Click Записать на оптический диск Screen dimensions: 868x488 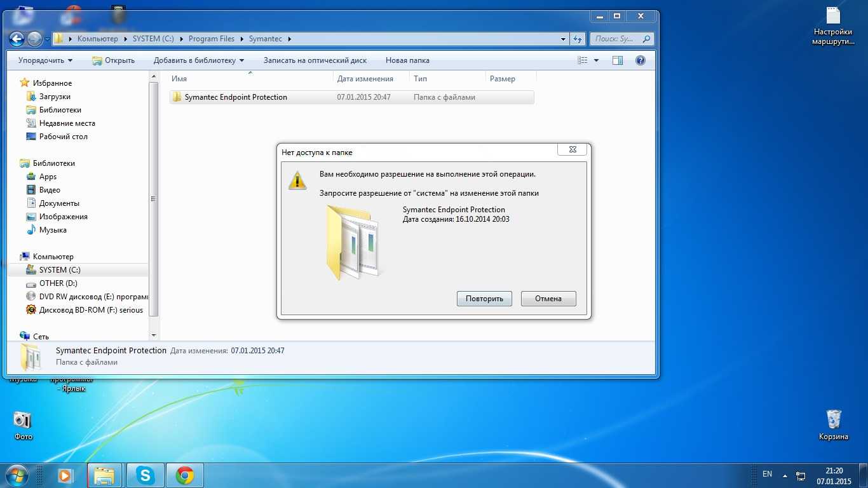[x=315, y=60]
